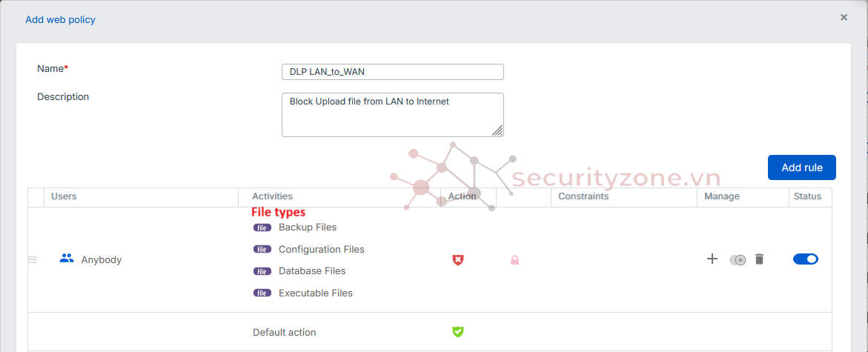Select the Executable Files activity entry

click(x=315, y=293)
